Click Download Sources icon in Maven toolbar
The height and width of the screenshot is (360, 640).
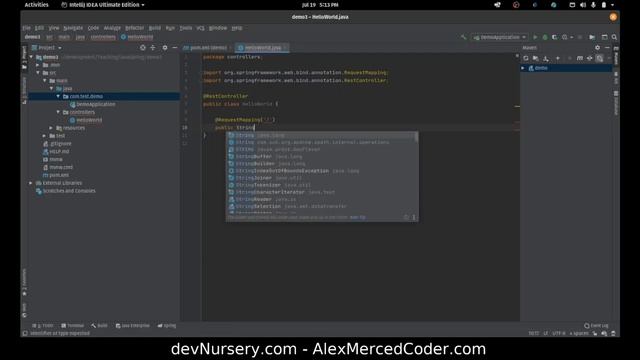(546, 58)
